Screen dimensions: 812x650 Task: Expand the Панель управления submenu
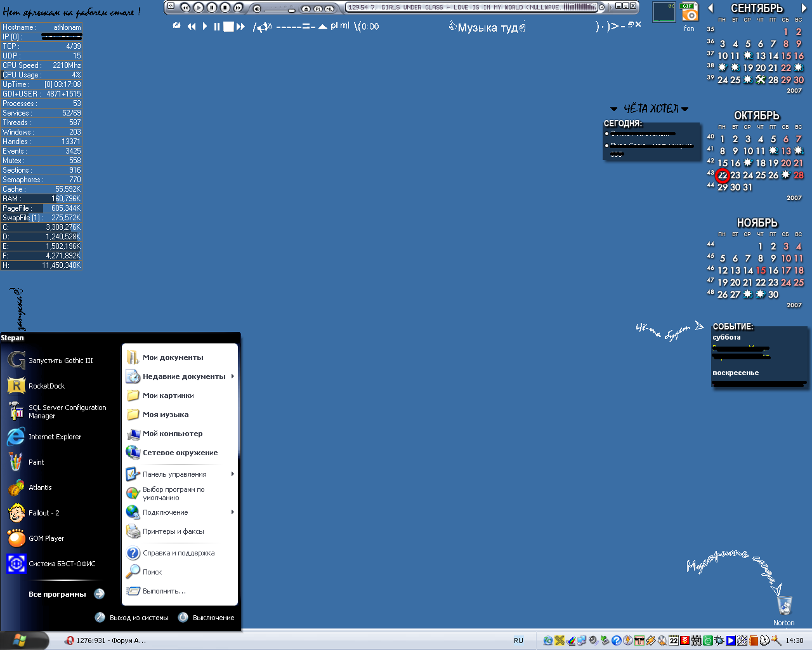(174, 474)
